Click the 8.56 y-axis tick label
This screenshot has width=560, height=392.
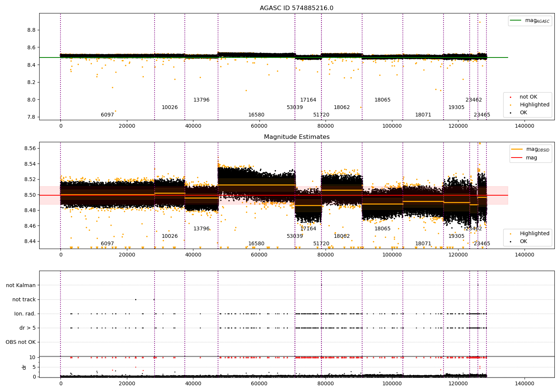click(30, 149)
